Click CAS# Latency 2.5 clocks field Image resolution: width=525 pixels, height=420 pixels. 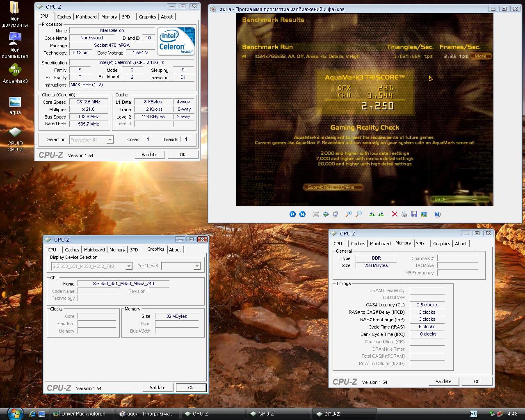[427, 305]
